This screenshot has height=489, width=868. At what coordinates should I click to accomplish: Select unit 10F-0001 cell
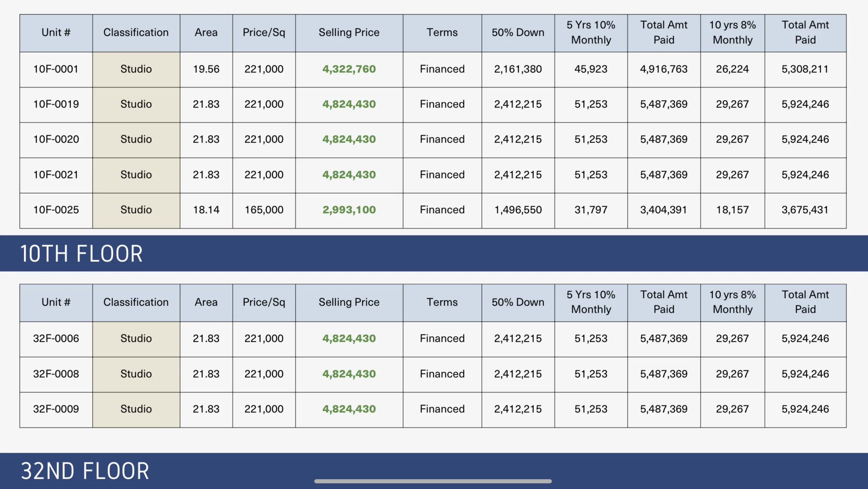(56, 69)
